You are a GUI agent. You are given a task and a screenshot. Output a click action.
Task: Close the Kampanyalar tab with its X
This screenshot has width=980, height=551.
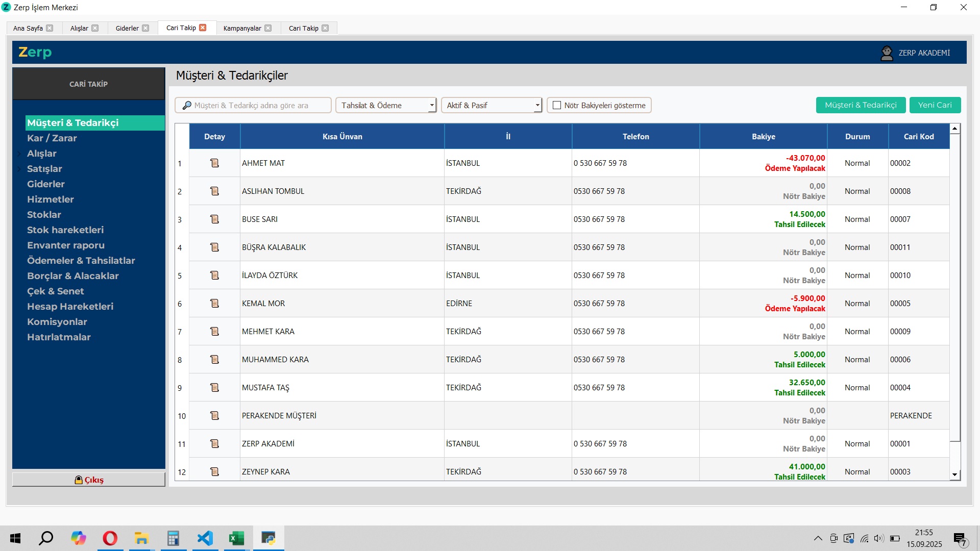click(x=268, y=29)
